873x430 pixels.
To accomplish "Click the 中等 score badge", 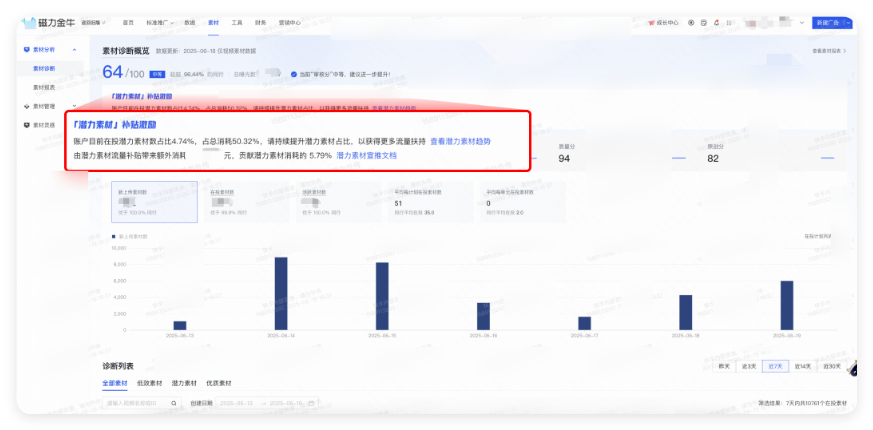I will click(x=158, y=74).
